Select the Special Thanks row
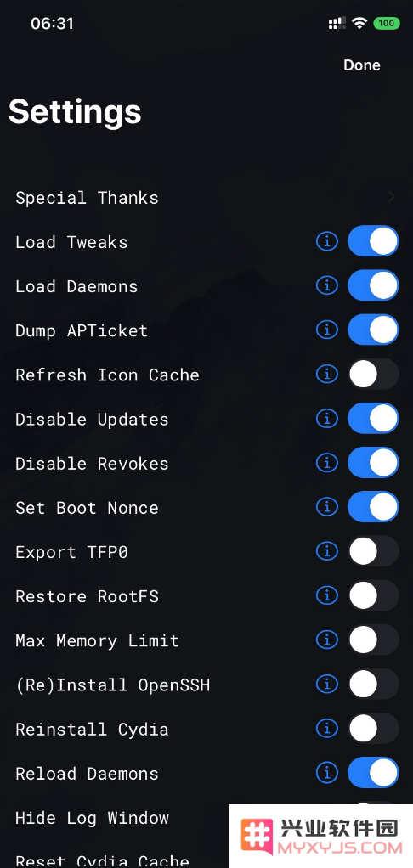This screenshot has width=413, height=868. pyautogui.click(x=206, y=198)
